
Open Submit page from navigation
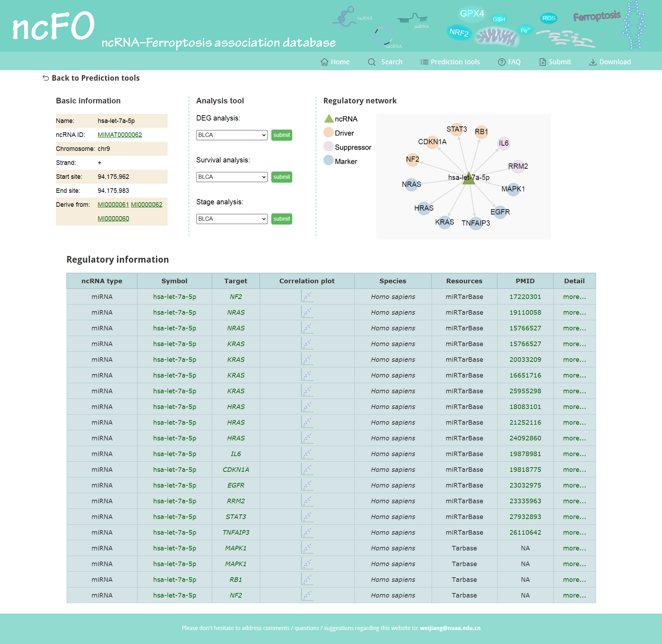(x=555, y=62)
